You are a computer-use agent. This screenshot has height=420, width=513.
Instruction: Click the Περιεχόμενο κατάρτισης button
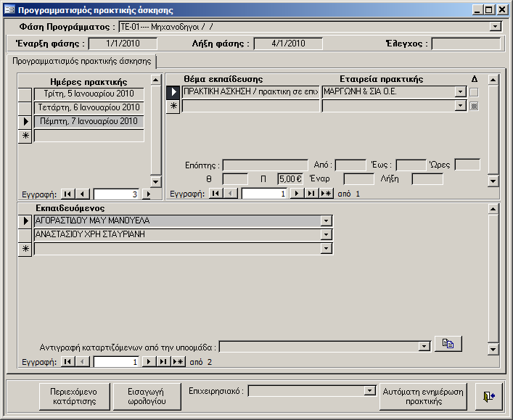(73, 396)
